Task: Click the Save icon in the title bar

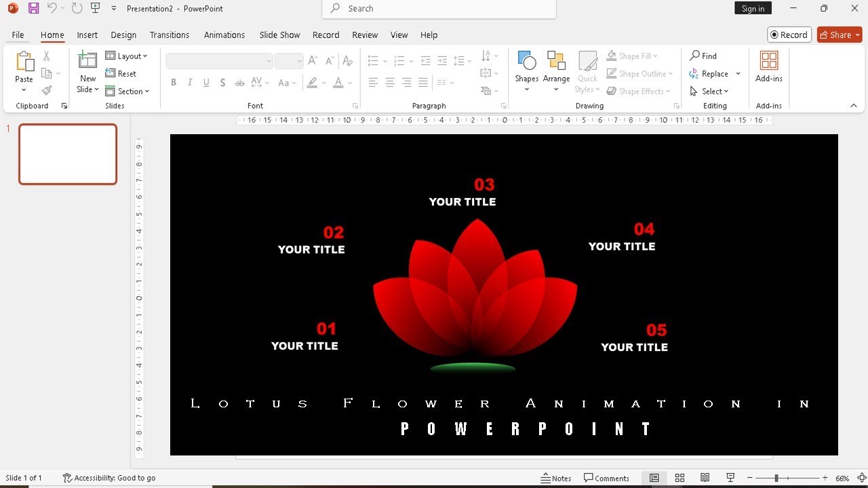Action: coord(33,9)
